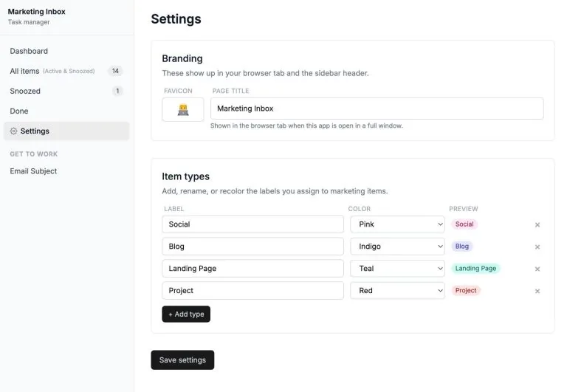The width and height of the screenshot is (567, 392).
Task: Click the 14 count badge on All items
Action: 115,71
